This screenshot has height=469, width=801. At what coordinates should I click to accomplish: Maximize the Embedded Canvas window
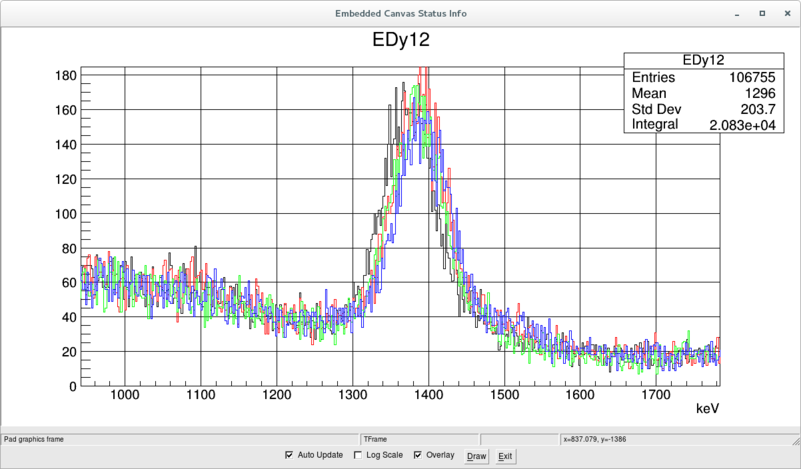click(762, 13)
